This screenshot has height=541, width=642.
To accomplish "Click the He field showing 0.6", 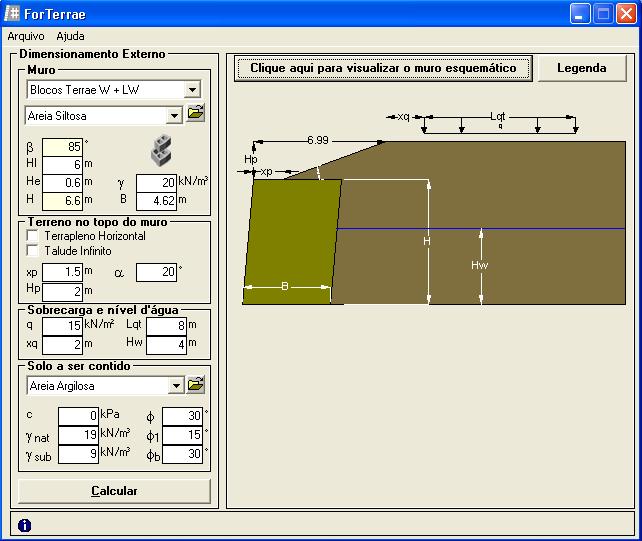I will pos(62,183).
